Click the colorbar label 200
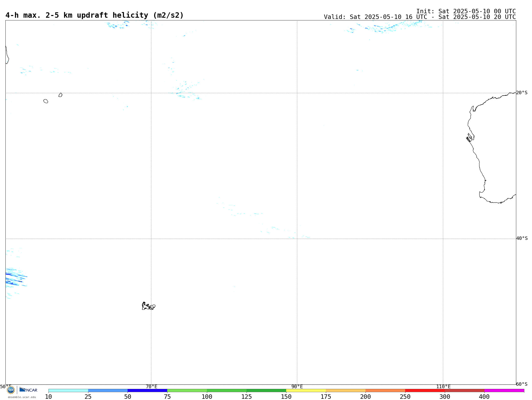The height and width of the screenshot is (400, 532). pyautogui.click(x=366, y=397)
